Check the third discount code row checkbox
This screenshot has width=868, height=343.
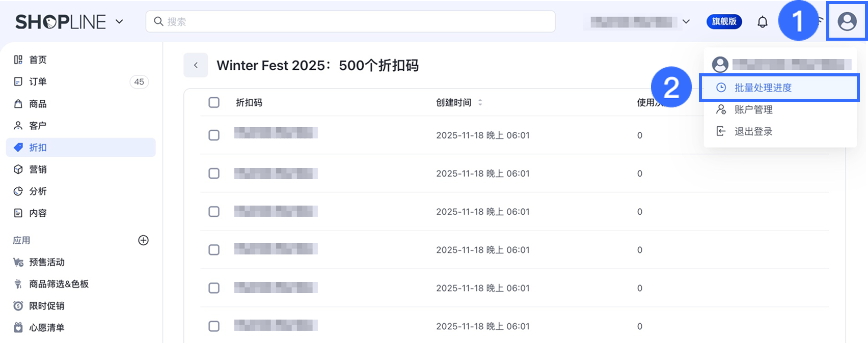214,212
